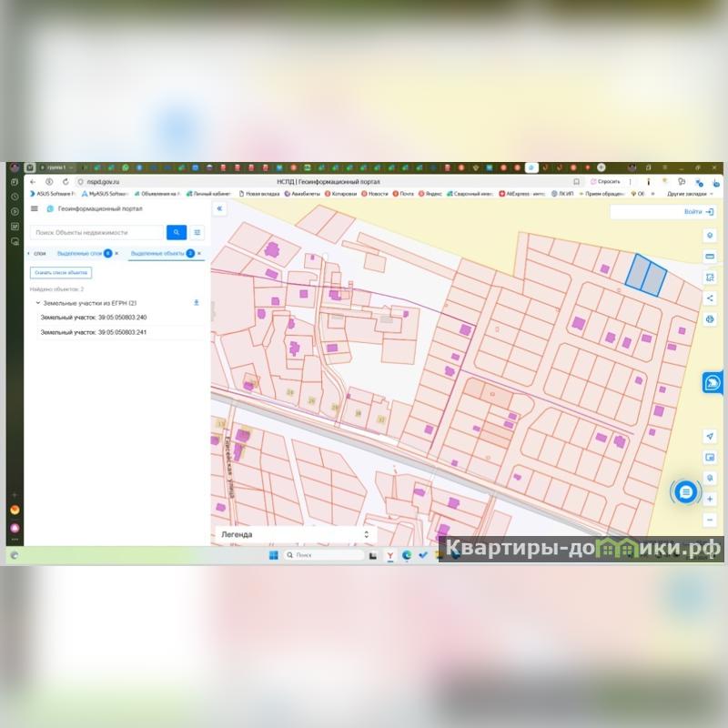Zoom in using the plus button

point(710,499)
